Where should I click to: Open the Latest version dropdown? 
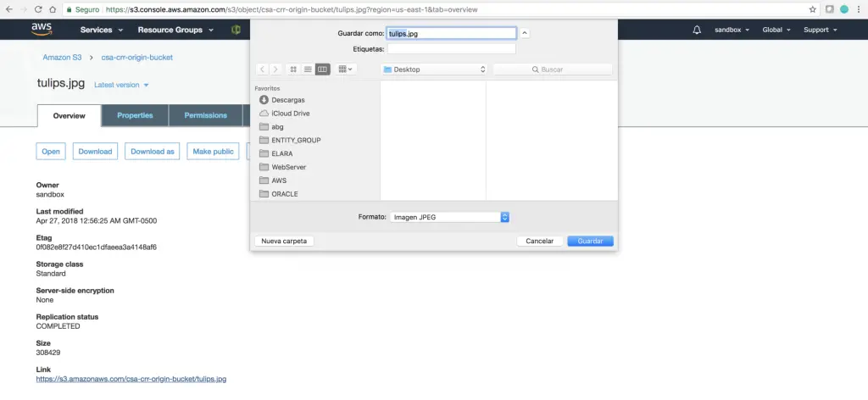121,86
